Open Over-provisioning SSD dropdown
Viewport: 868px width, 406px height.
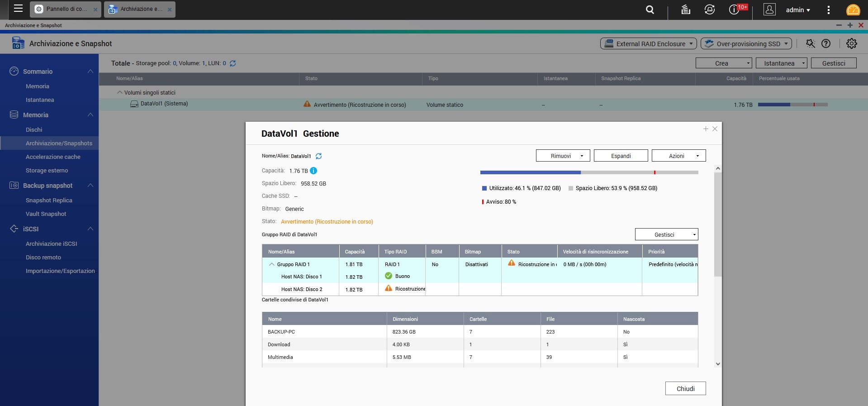(x=746, y=43)
